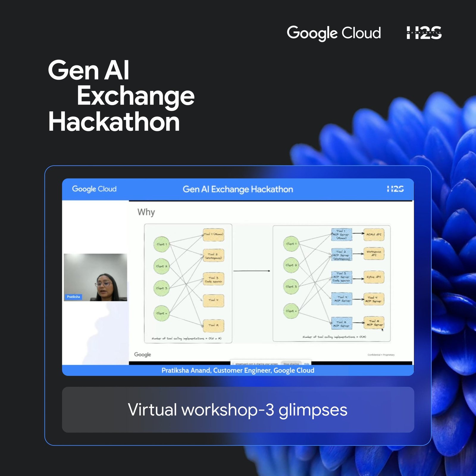Viewport: 476px width, 476px height.
Task: Click the H2S Hack2Skill logo at top right
Action: [x=424, y=33]
